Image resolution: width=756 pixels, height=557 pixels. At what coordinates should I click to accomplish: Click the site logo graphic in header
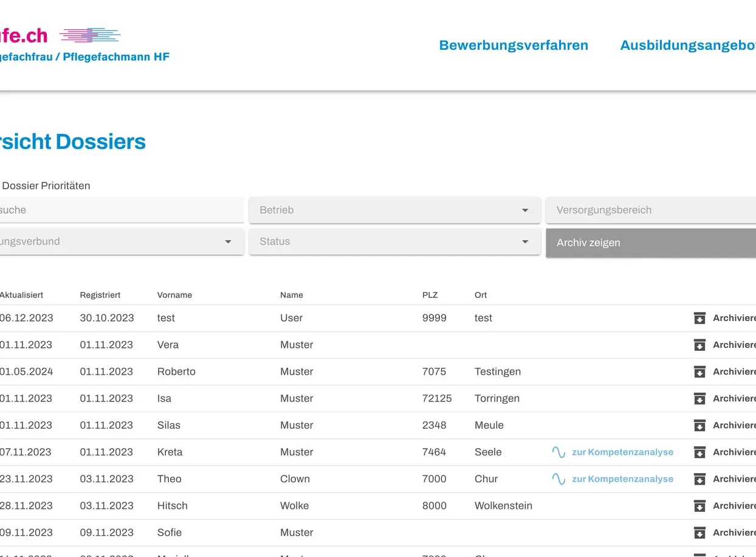click(x=90, y=35)
